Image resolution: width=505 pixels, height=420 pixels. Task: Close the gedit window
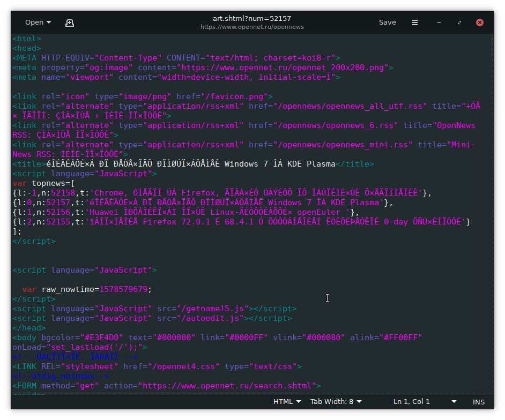480,22
